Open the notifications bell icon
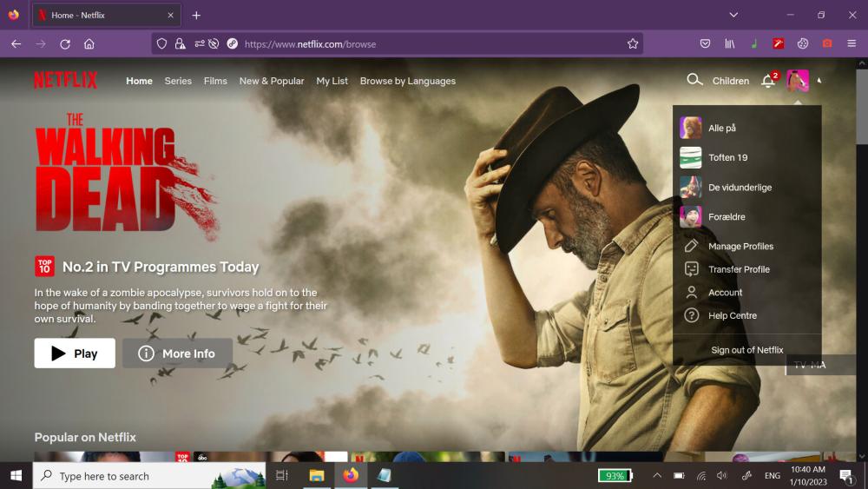 click(768, 81)
